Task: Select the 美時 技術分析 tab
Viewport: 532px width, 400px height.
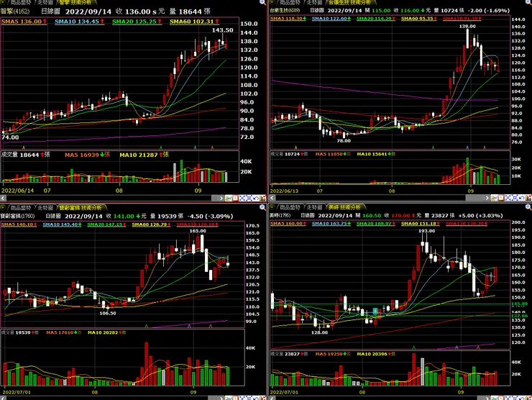Action: (x=344, y=207)
